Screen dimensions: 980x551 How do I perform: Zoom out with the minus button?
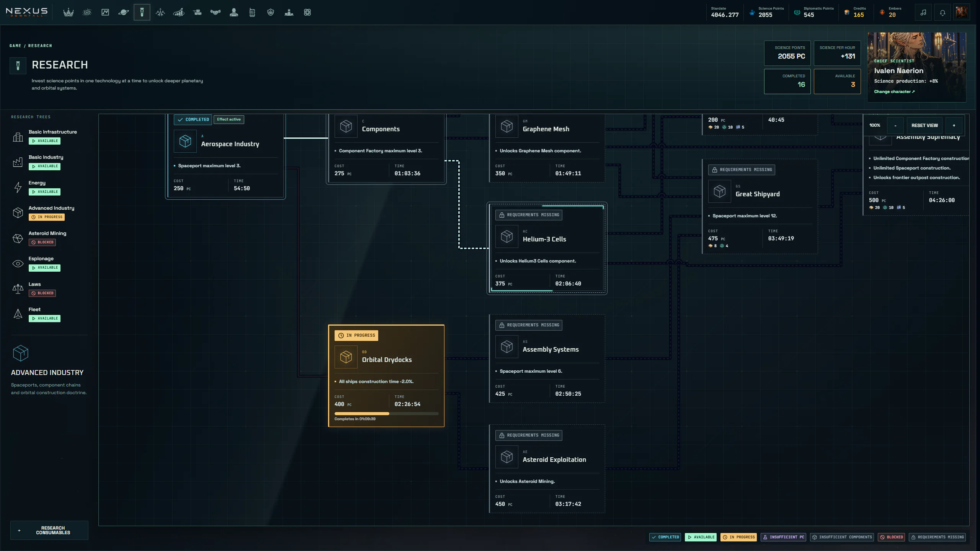[x=895, y=126]
